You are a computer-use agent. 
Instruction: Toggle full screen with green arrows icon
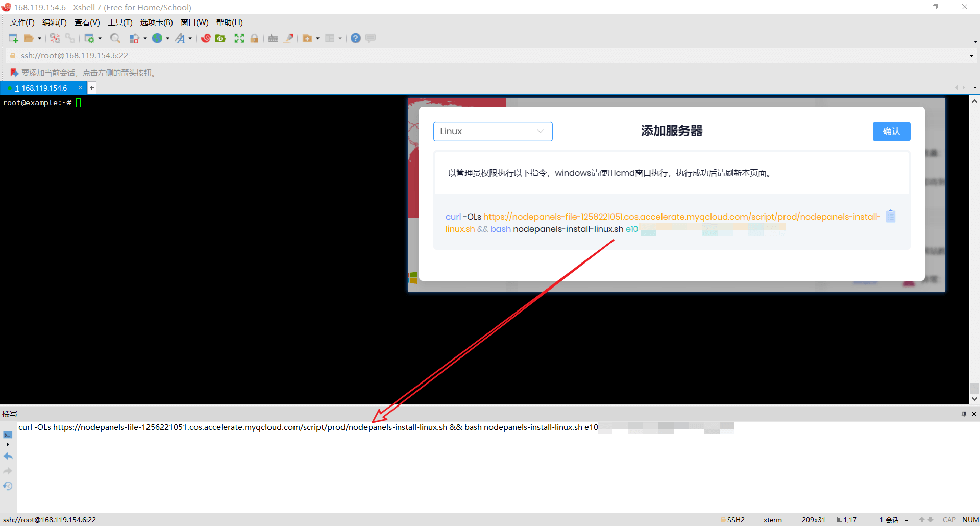239,38
